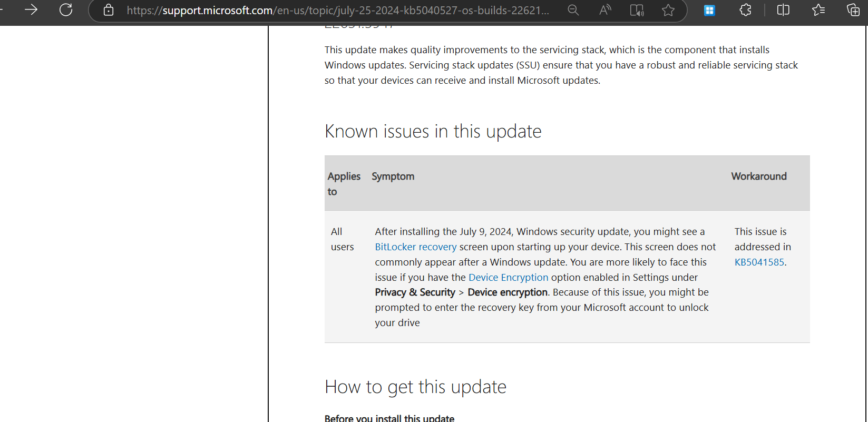
Task: Click the servicing stack update paragraph
Action: coord(561,65)
